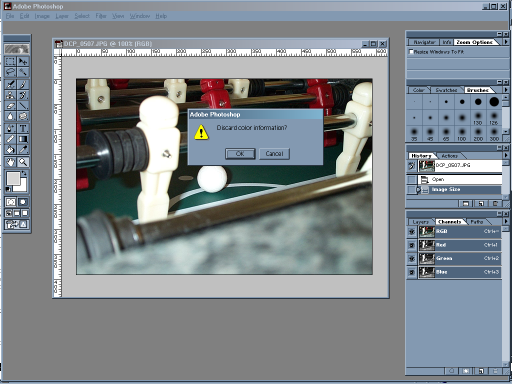This screenshot has width=512, height=384.
Task: Toggle visibility eye of Green channel
Action: pos(412,259)
